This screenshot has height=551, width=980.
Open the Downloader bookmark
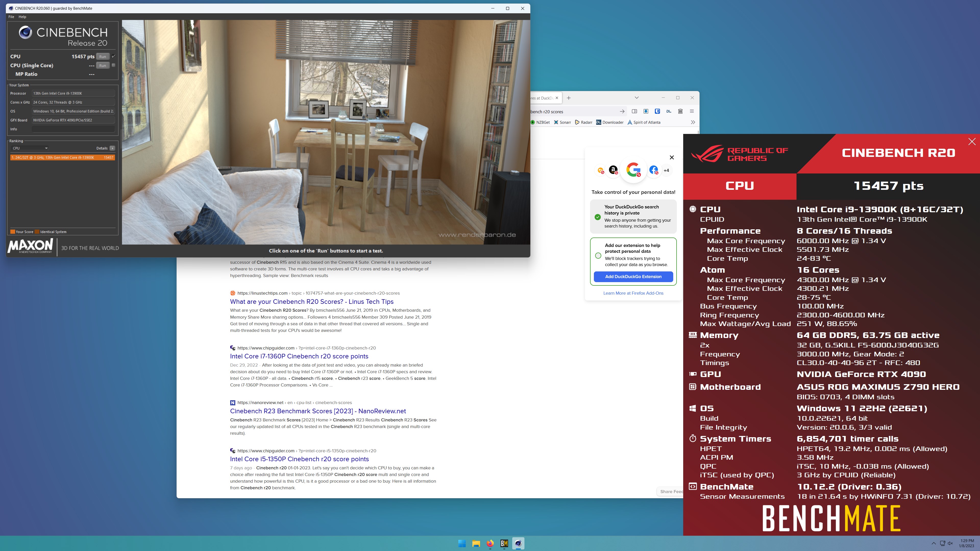click(610, 122)
